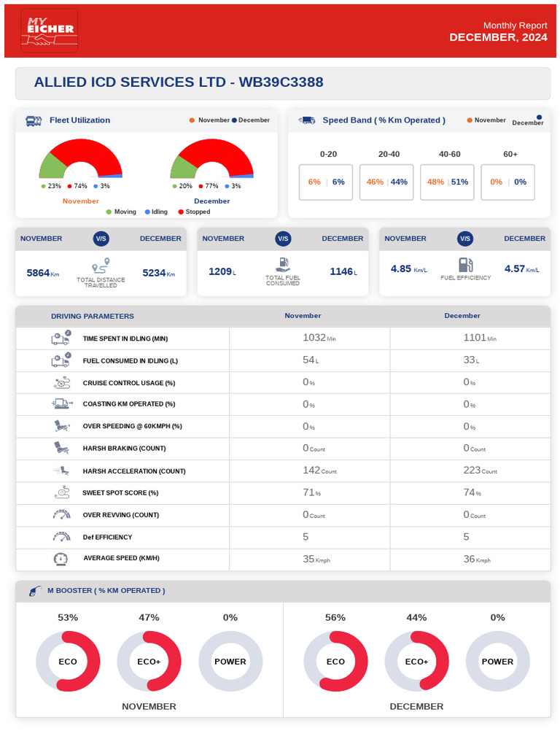Click the December ECO donut chart

point(335,661)
